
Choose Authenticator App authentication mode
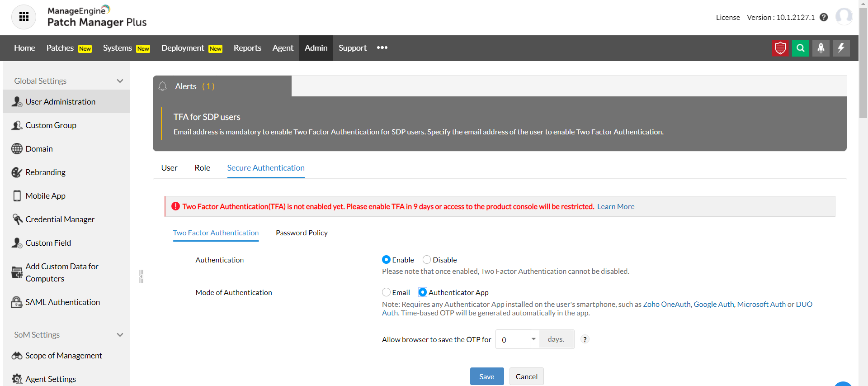tap(422, 292)
